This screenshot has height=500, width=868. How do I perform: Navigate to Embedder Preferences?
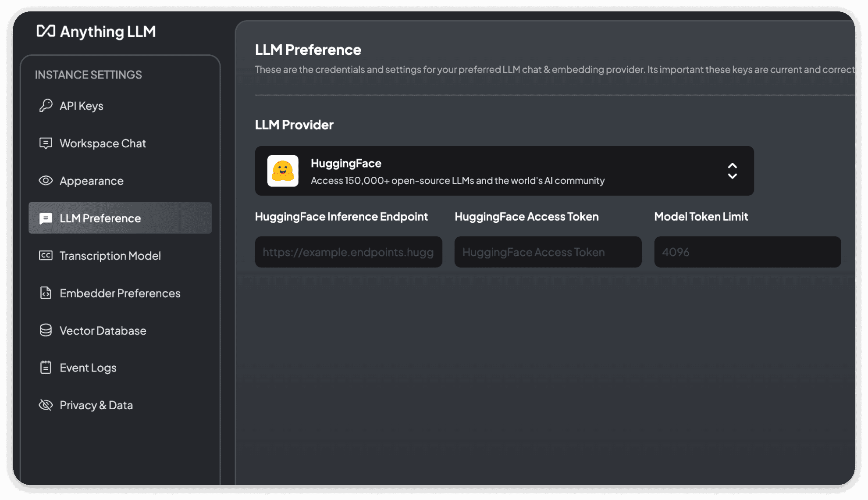point(120,293)
